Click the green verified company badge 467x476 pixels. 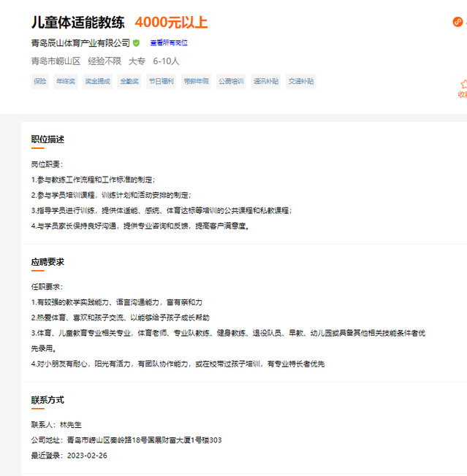pyautogui.click(x=136, y=43)
